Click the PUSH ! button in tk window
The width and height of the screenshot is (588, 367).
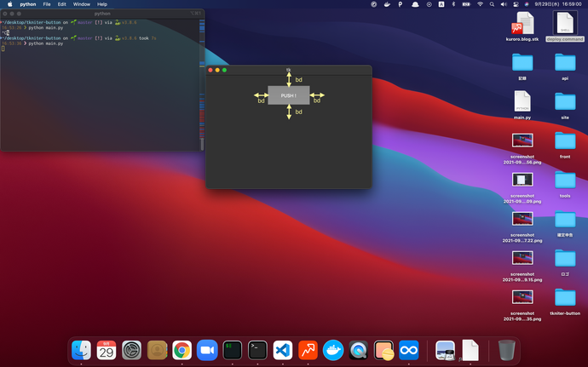tap(288, 95)
